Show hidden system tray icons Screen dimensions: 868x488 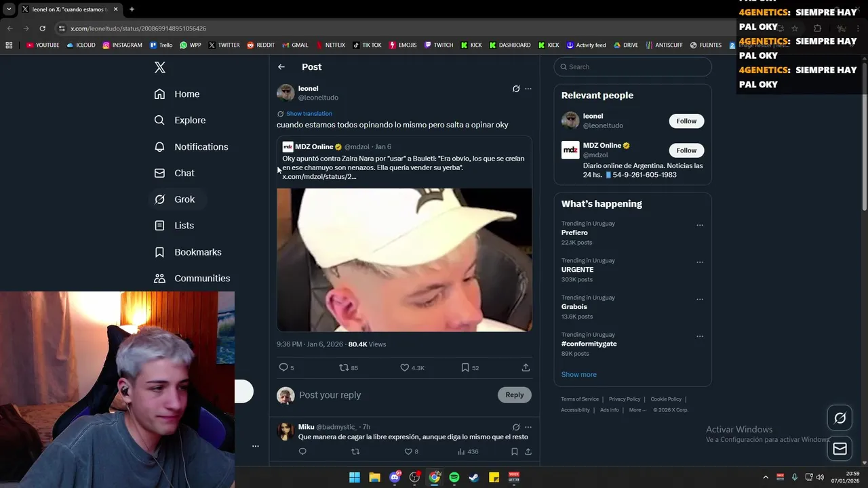coord(766,477)
